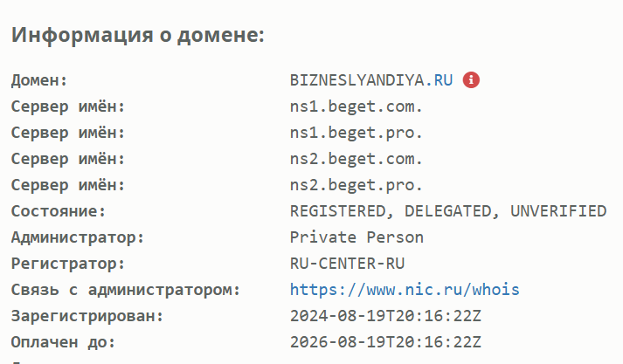Click the "Администратор:" field label
623x364 pixels.
(78, 237)
